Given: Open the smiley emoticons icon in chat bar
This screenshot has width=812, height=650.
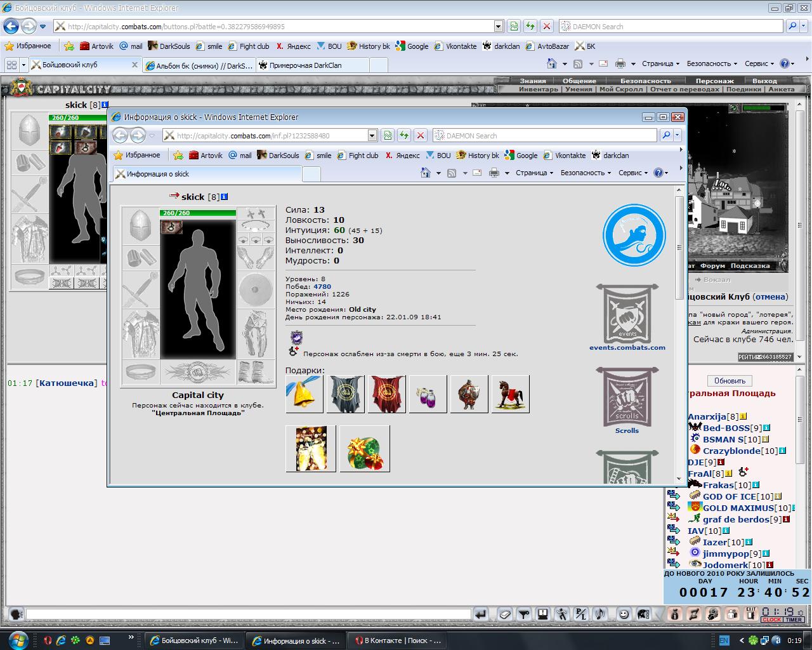Looking at the screenshot, I should point(624,614).
